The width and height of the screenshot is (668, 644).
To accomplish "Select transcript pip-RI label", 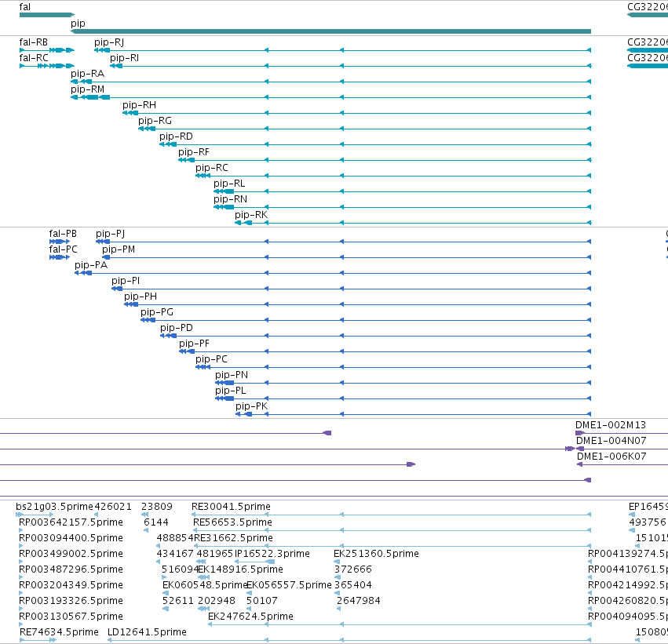I will coord(124,58).
